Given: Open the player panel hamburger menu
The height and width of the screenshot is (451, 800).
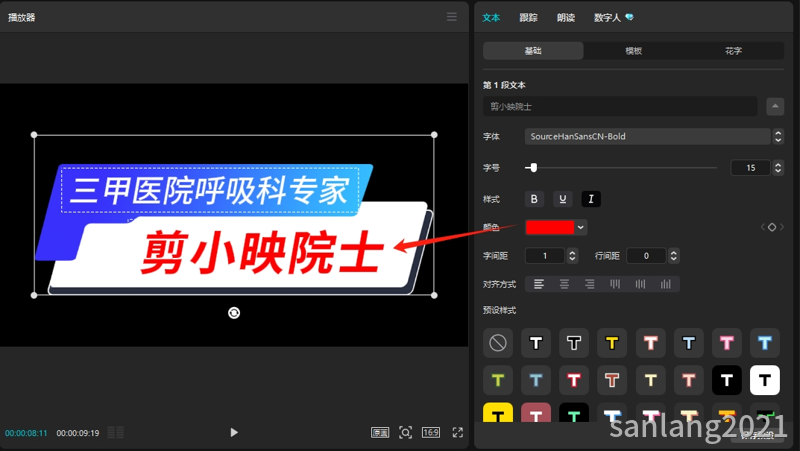Looking at the screenshot, I should click(x=452, y=17).
